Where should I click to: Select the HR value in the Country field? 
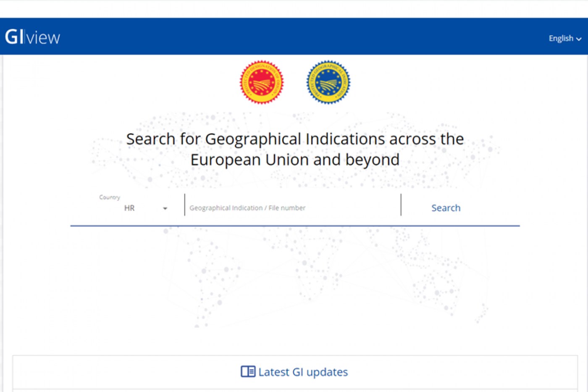[x=129, y=208]
